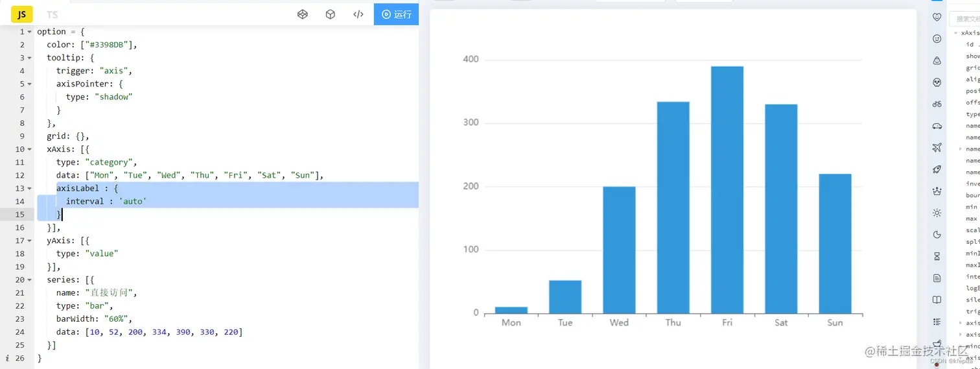Select the rice ball icon below smiley
The image size is (980, 369).
937,60
